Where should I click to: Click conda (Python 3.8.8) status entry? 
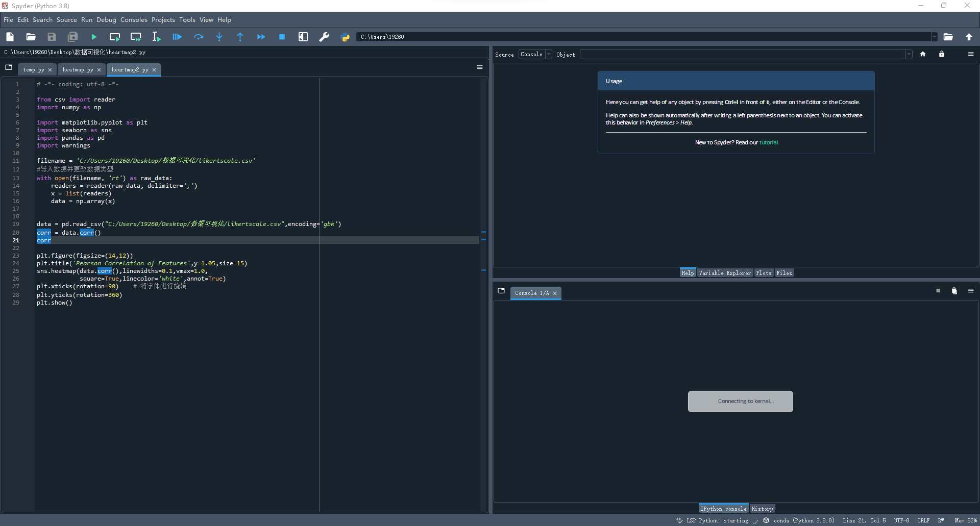pyautogui.click(x=799, y=520)
